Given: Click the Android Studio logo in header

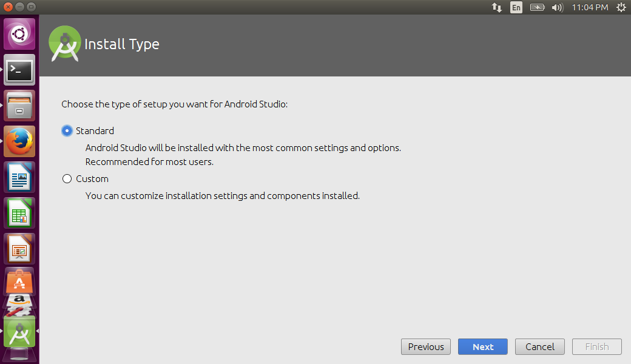Looking at the screenshot, I should tap(64, 44).
